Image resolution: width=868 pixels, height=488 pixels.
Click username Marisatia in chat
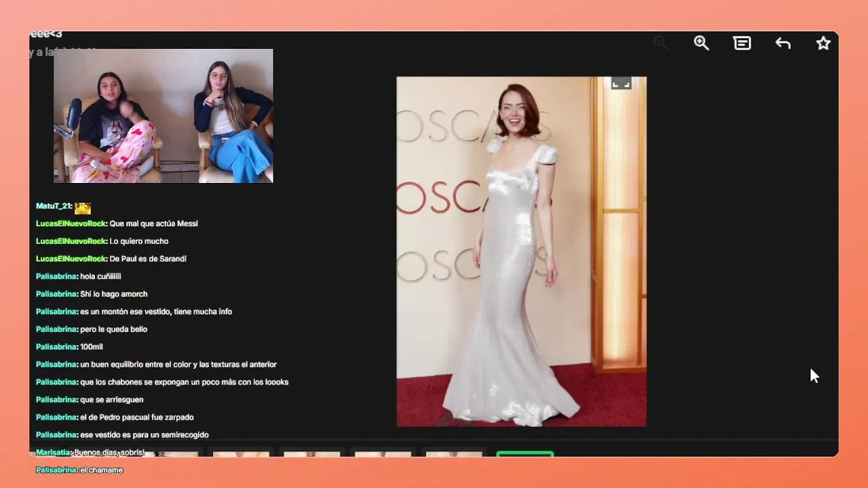tap(53, 453)
